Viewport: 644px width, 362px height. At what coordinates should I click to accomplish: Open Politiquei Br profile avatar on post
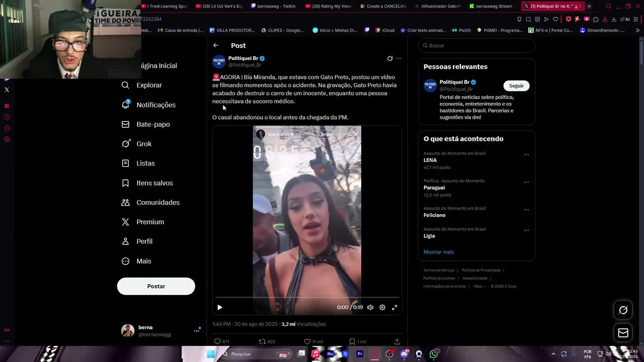pos(219,61)
